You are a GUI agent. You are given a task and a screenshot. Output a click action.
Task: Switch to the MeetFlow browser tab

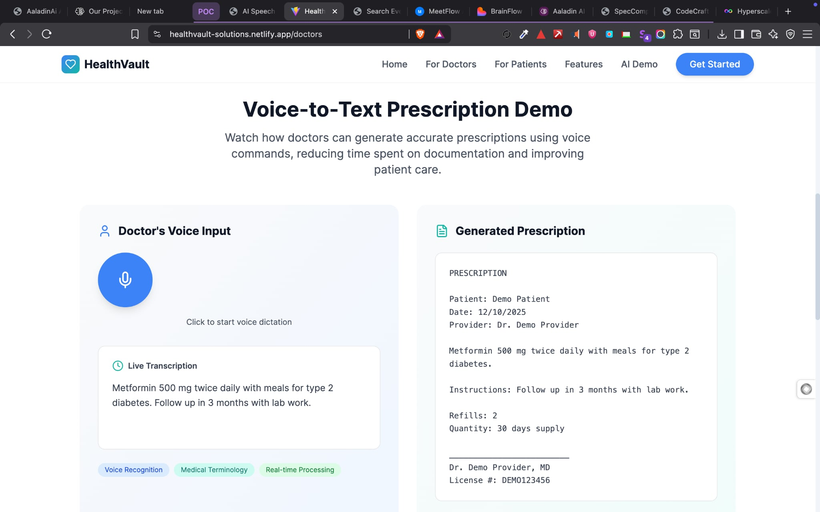coord(440,11)
